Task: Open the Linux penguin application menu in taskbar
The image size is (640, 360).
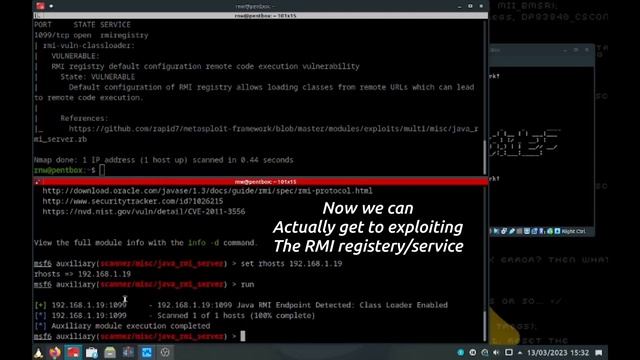Action: [x=38, y=353]
